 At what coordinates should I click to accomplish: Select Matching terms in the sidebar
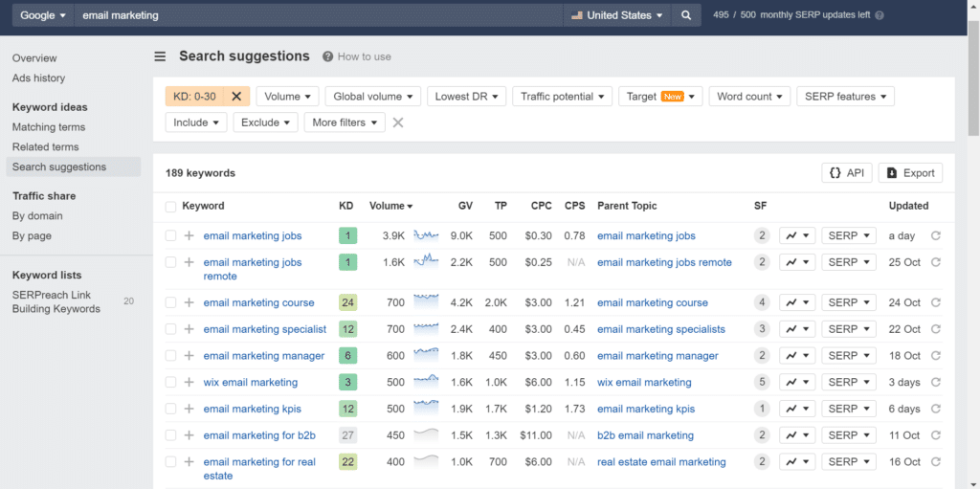pos(49,127)
